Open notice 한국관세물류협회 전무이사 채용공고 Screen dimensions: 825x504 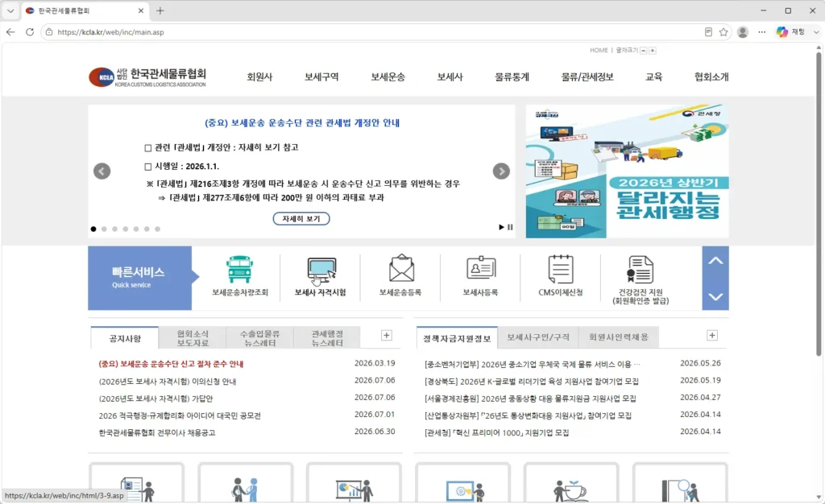tap(157, 432)
